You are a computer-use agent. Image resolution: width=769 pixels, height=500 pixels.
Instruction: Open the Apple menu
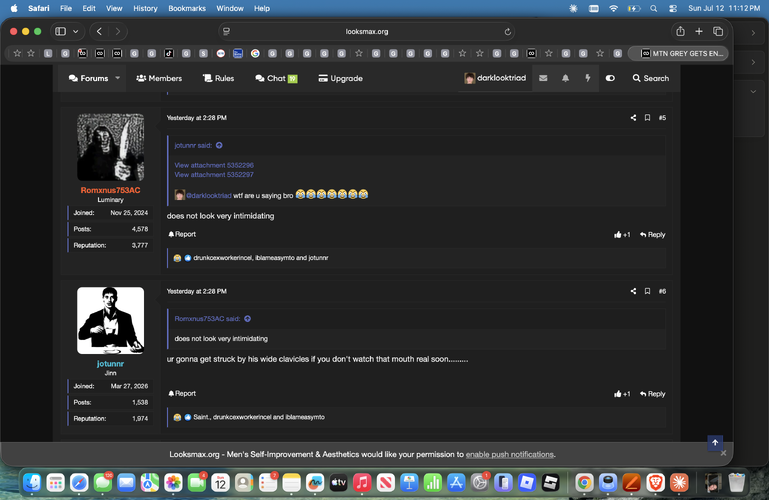coord(14,8)
